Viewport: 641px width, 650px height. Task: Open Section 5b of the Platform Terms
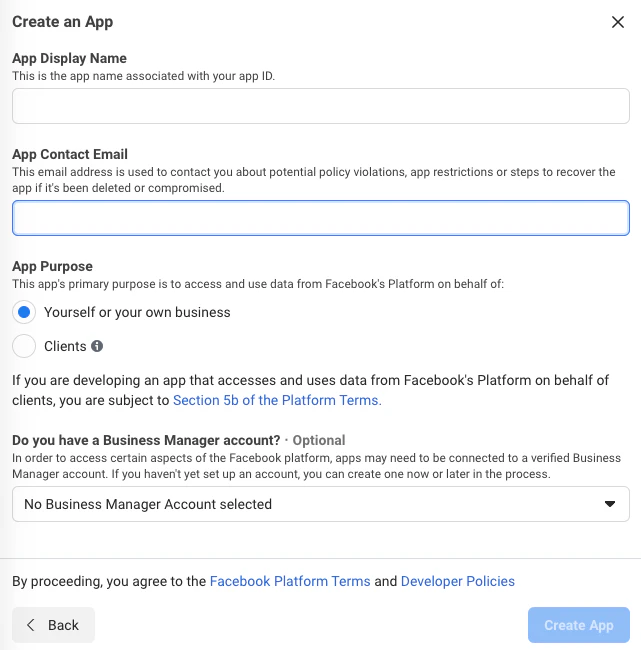point(276,400)
